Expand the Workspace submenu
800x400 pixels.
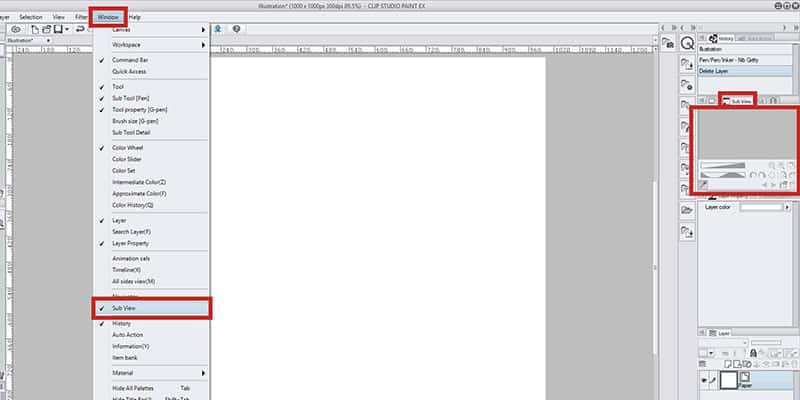click(x=151, y=45)
